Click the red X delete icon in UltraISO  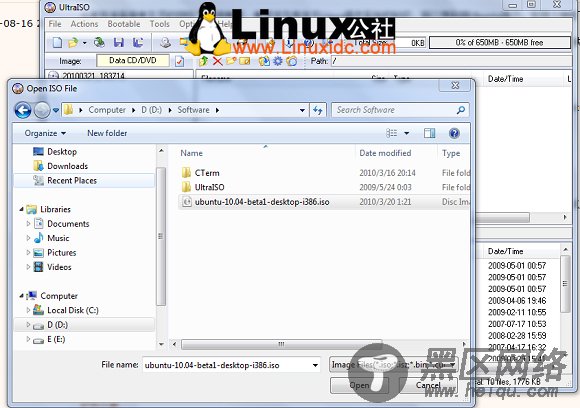tap(218, 61)
